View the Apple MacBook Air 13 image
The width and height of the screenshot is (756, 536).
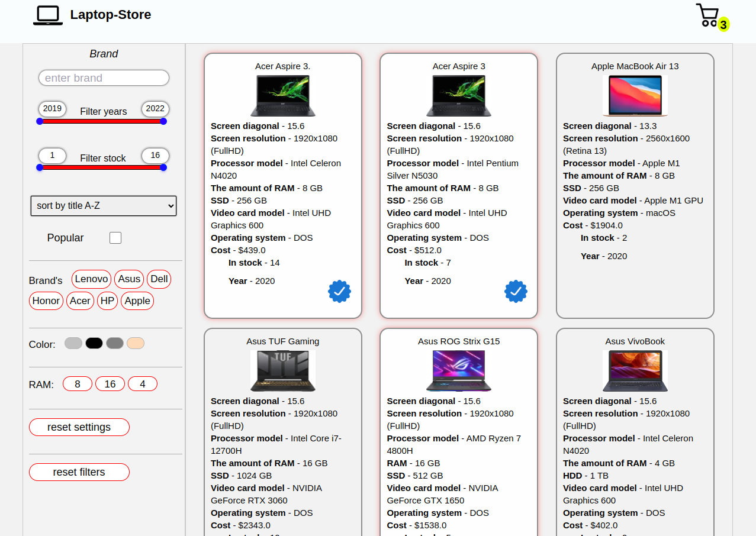pos(635,95)
